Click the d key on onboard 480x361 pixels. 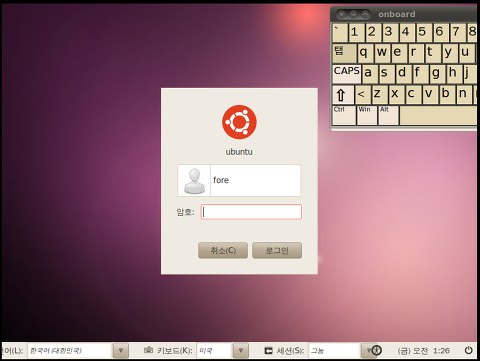tap(404, 74)
